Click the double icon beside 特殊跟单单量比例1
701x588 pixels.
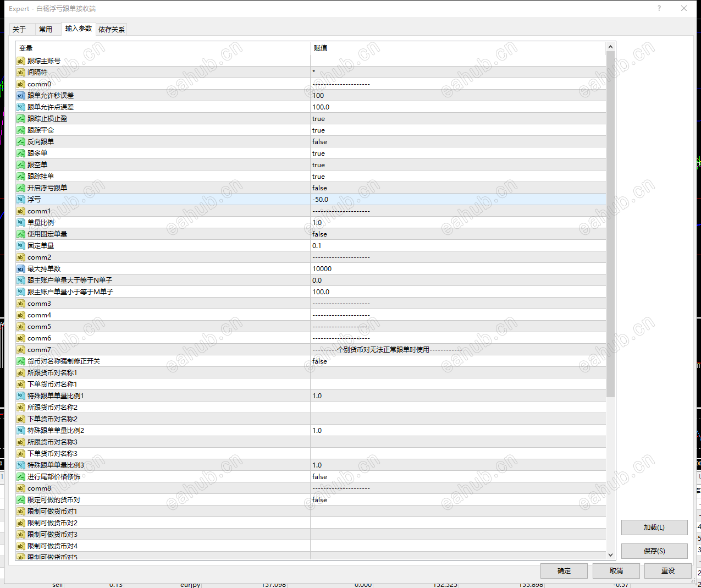(x=21, y=396)
